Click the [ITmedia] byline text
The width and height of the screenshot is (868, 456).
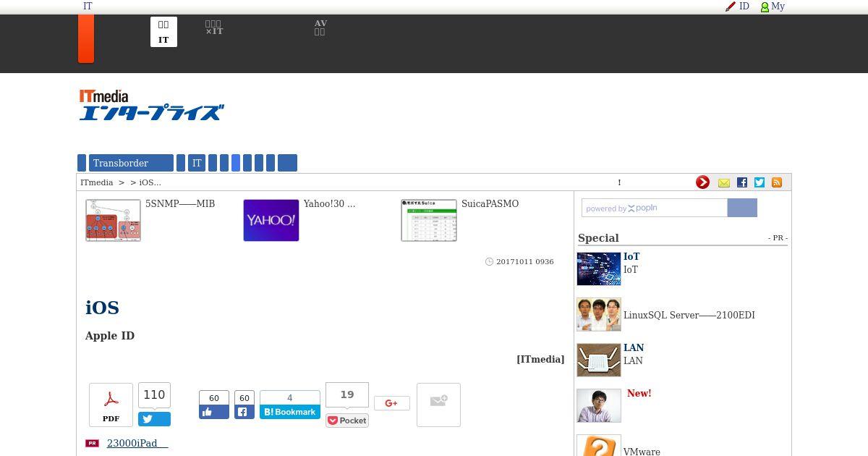click(540, 359)
